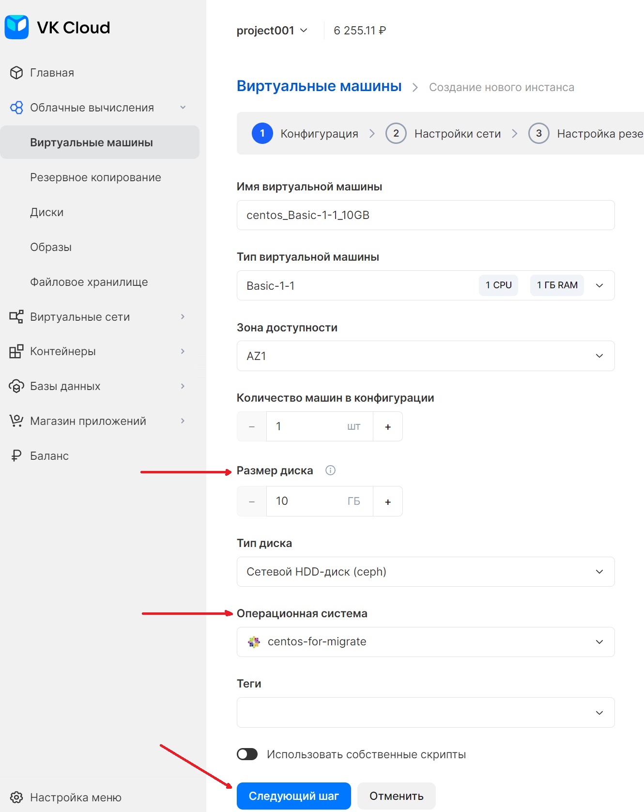
Task: Increase disk size with the plus button
Action: pyautogui.click(x=388, y=501)
